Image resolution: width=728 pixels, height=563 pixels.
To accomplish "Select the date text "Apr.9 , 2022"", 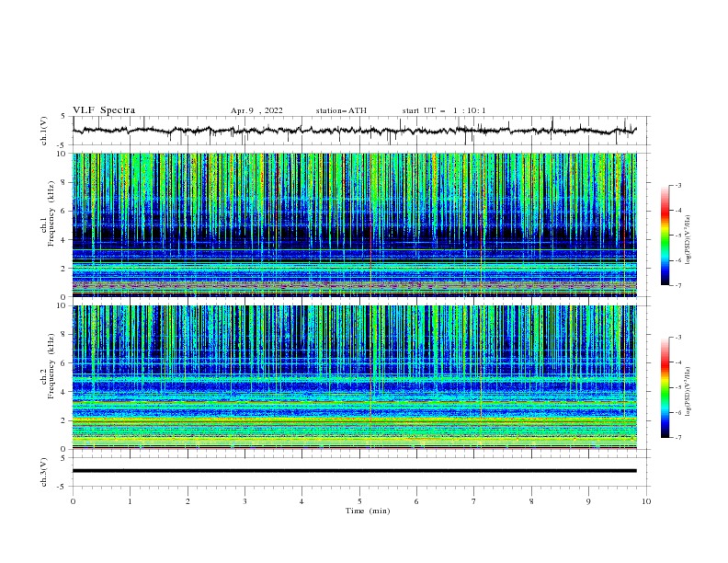I will click(x=256, y=110).
